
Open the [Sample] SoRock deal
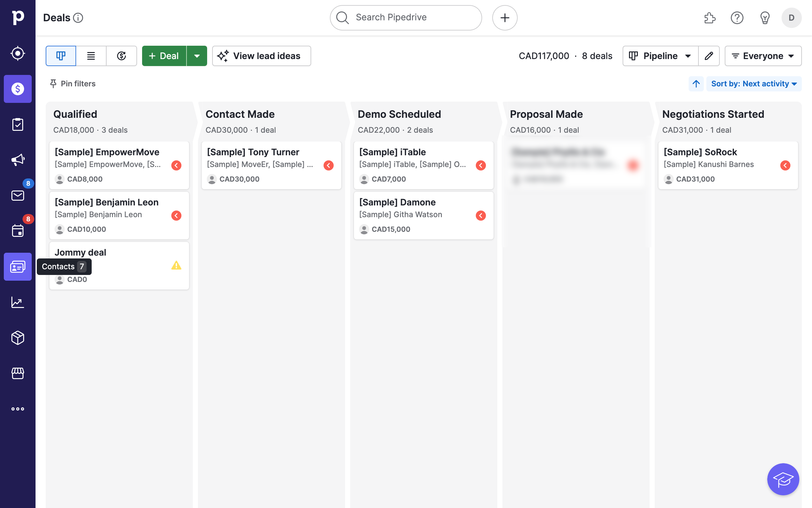click(728, 165)
